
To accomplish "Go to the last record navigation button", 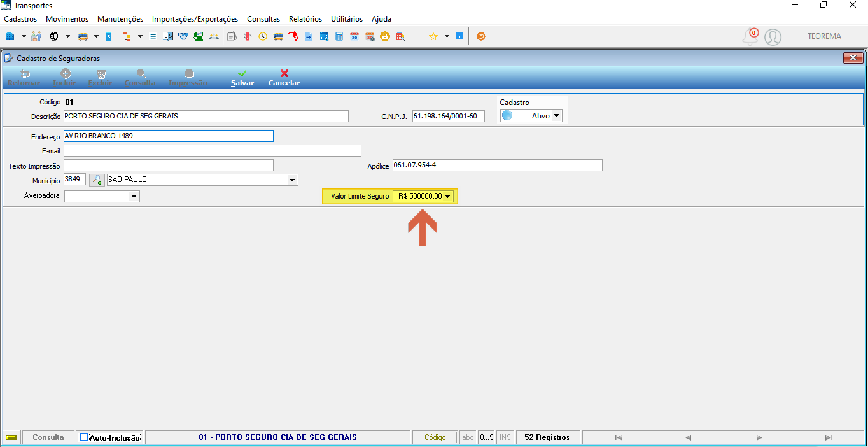I will coord(829,437).
